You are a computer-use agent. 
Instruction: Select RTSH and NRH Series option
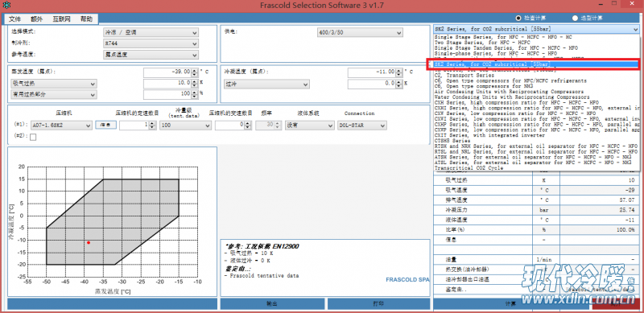point(536,146)
